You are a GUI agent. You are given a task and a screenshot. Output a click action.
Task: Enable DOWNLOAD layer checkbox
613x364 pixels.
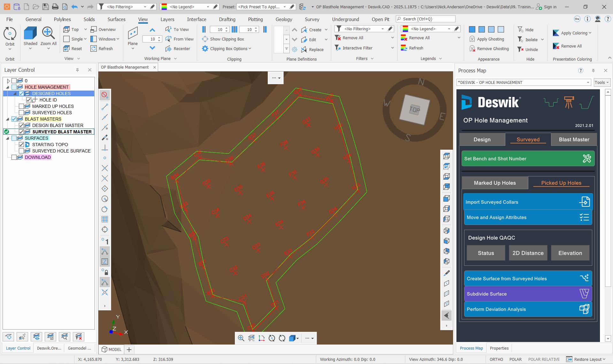(14, 157)
